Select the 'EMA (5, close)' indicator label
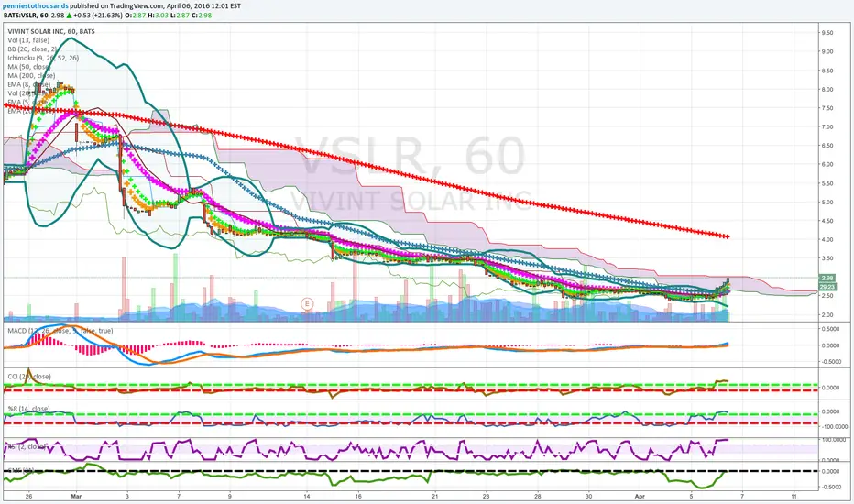 coord(29,102)
